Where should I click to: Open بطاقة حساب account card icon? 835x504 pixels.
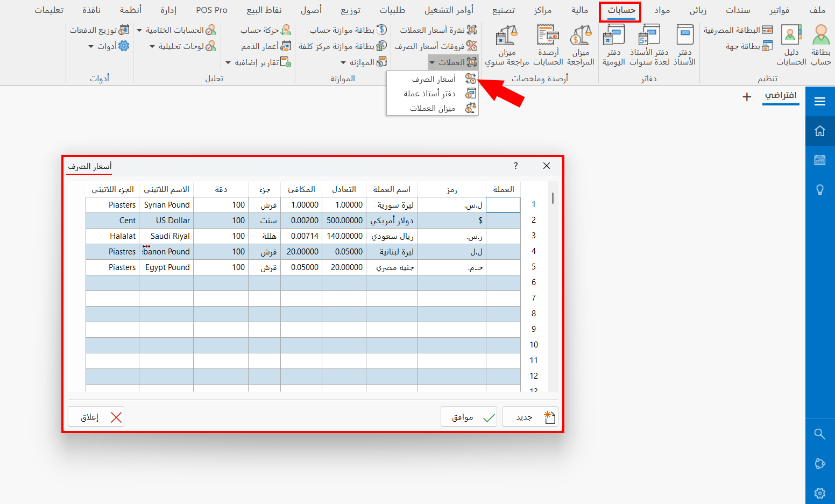click(820, 45)
